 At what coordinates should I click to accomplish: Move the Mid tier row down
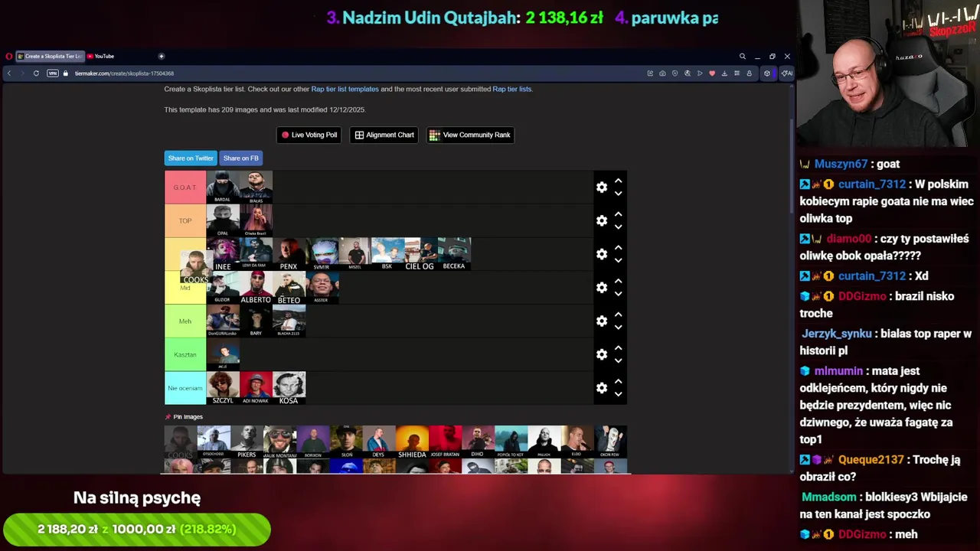[x=618, y=294]
